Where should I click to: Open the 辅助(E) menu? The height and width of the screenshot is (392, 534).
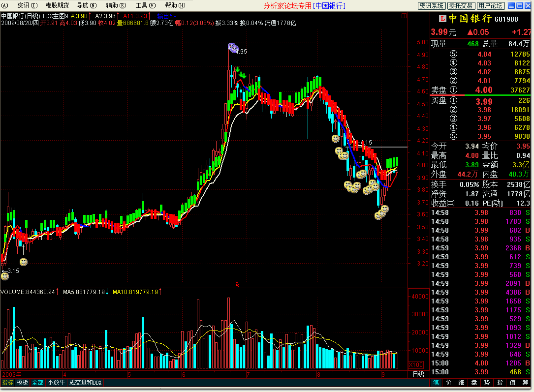click(x=116, y=5)
